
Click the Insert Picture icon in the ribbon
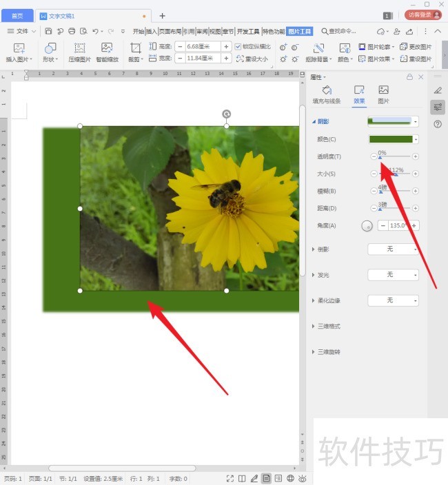(19, 48)
